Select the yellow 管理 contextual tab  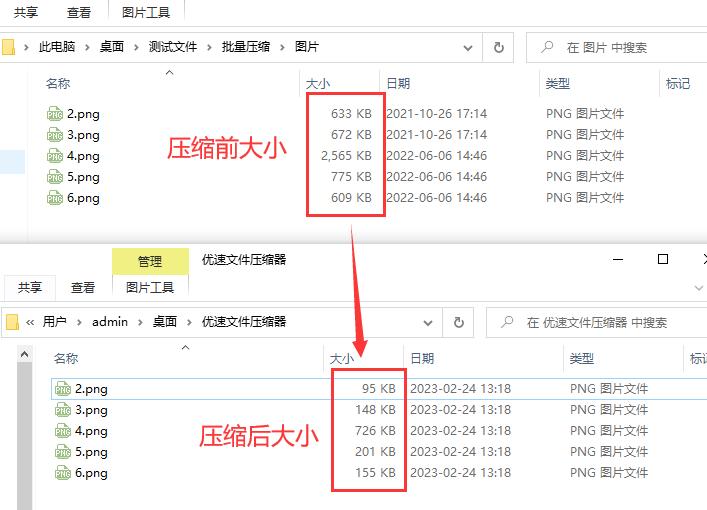[150, 261]
